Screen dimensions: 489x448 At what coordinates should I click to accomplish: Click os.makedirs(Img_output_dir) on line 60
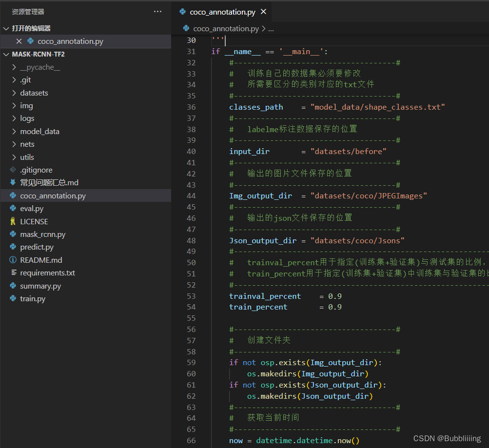pos(308,373)
